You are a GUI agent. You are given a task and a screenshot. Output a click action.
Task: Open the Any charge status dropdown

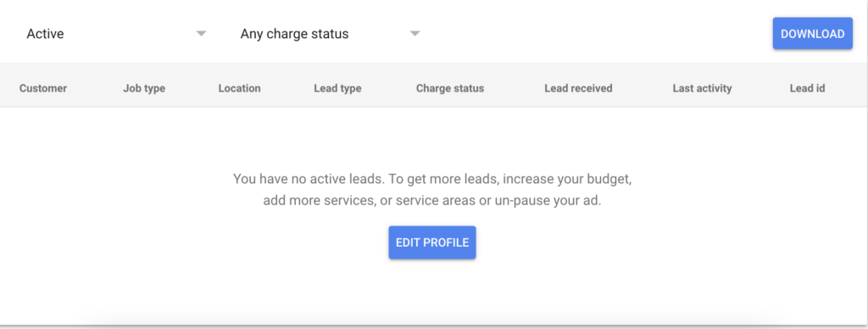click(x=330, y=34)
